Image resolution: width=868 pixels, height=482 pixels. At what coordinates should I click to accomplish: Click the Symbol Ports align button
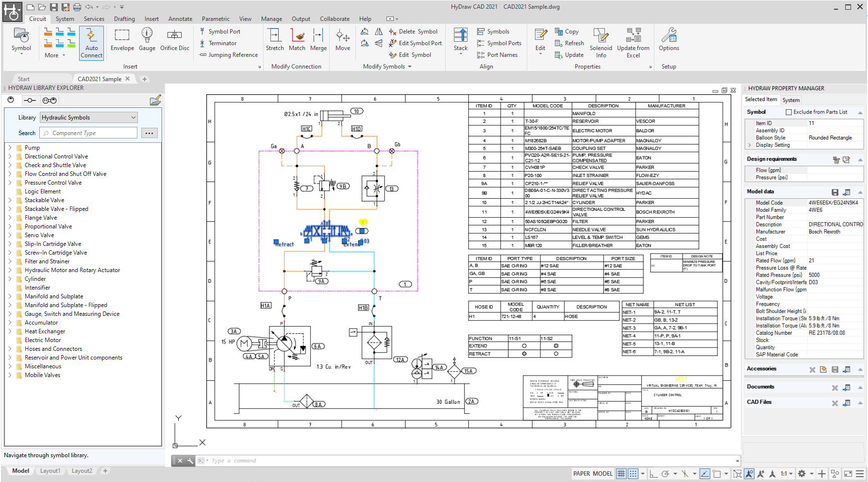click(x=499, y=43)
